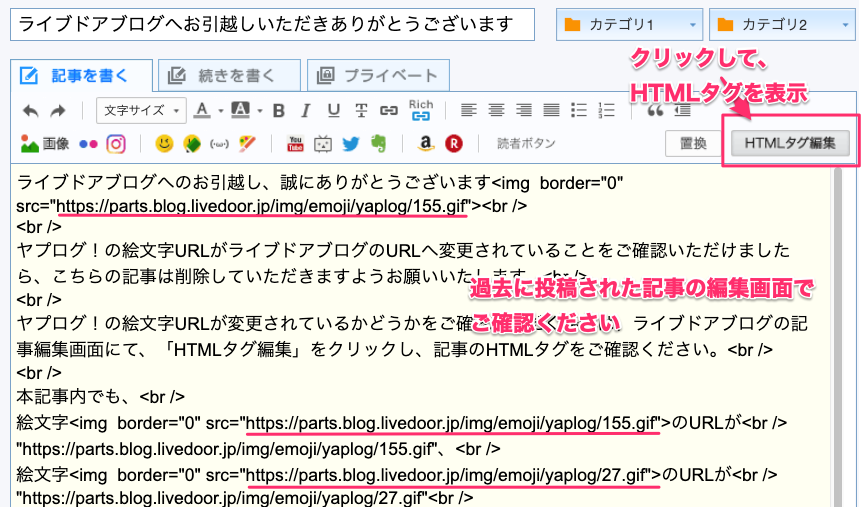Screen dimensions: 861x507
Task: Open the カテゴリ1 dropdown
Action: coord(629,25)
